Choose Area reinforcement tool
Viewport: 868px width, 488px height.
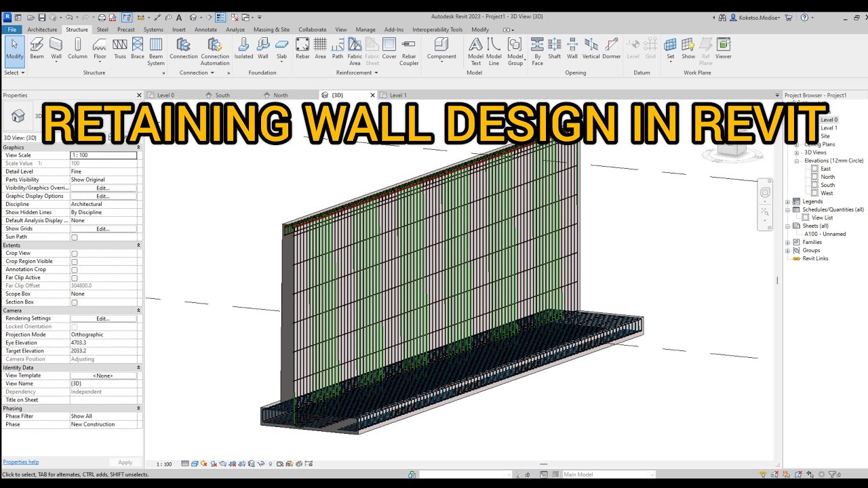click(x=320, y=49)
